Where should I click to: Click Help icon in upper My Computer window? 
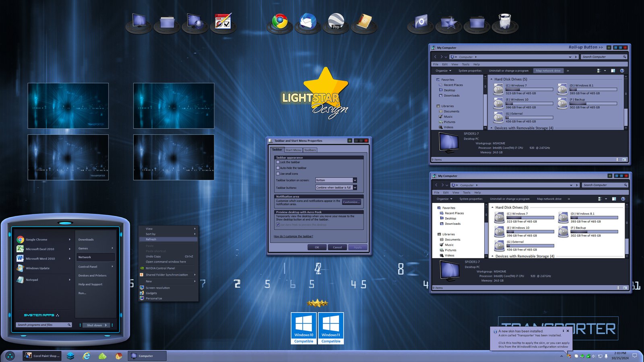[622, 71]
